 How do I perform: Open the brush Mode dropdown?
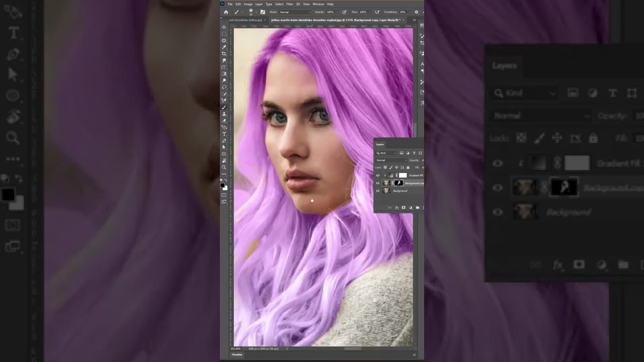point(295,12)
